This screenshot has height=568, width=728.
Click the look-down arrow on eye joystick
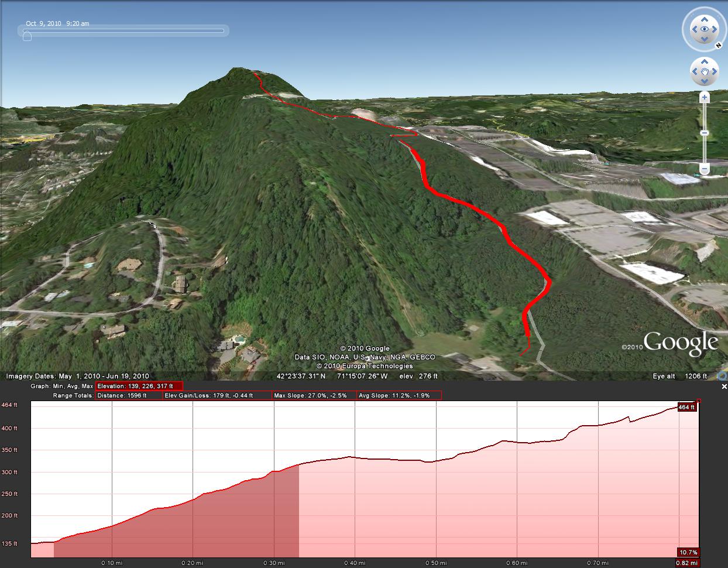704,40
